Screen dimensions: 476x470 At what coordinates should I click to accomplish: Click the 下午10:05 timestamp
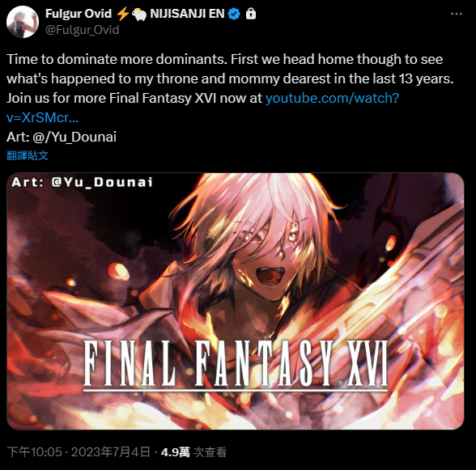[34, 452]
